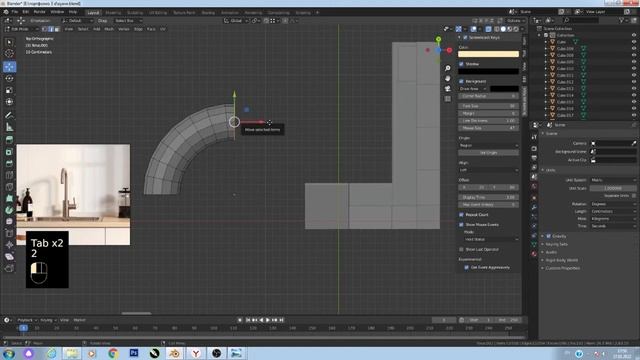This screenshot has width=640, height=360.
Task: Open the Length Centimeters dropdown
Action: pos(613,211)
